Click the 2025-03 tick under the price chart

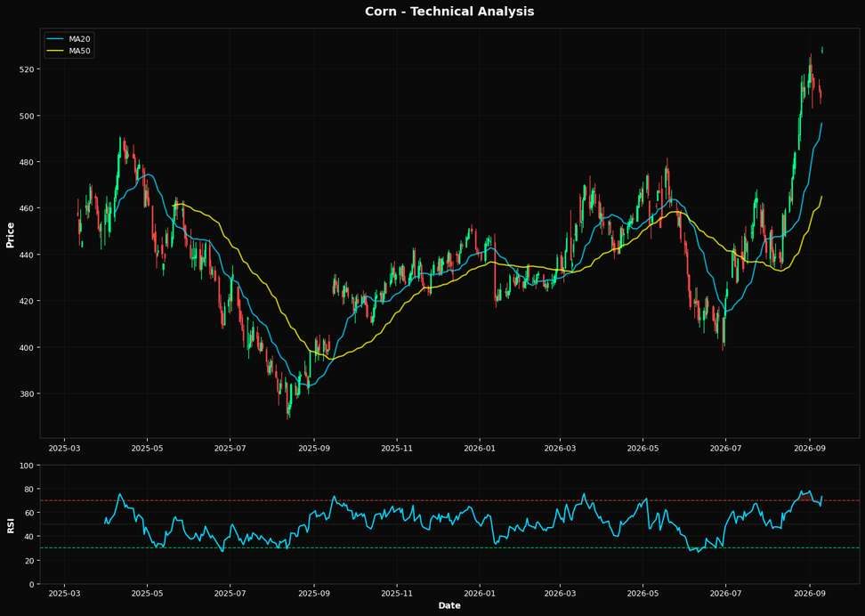coord(65,448)
